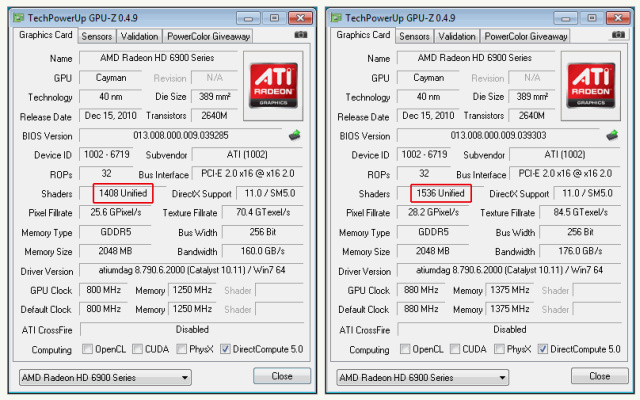Click GPU Clock Memory 1375 MHz field in right window
Image resolution: width=640 pixels, height=400 pixels.
(x=510, y=290)
